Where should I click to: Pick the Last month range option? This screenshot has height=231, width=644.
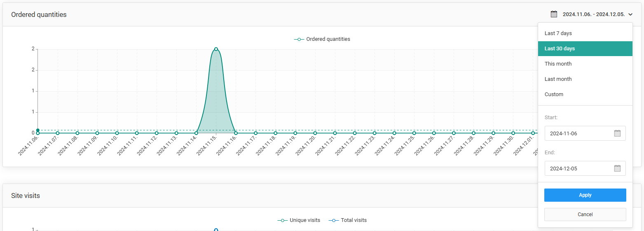point(558,79)
